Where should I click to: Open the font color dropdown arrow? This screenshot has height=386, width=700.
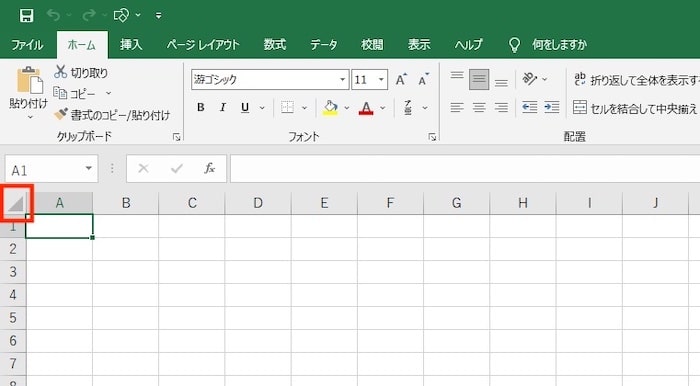pos(383,108)
